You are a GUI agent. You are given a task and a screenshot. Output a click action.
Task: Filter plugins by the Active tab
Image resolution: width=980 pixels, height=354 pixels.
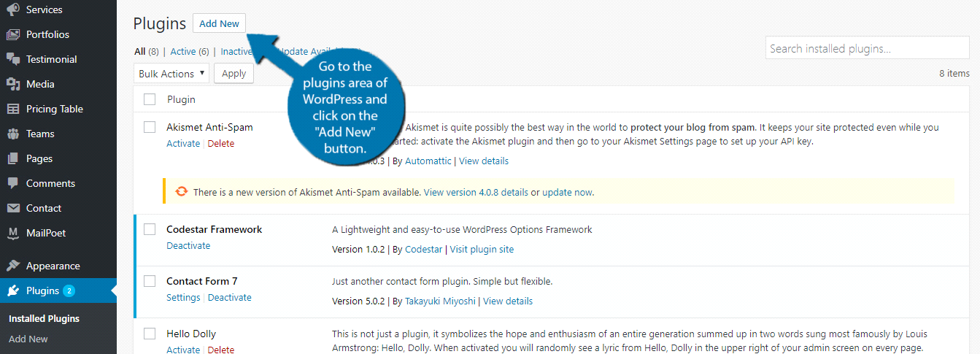click(x=183, y=51)
